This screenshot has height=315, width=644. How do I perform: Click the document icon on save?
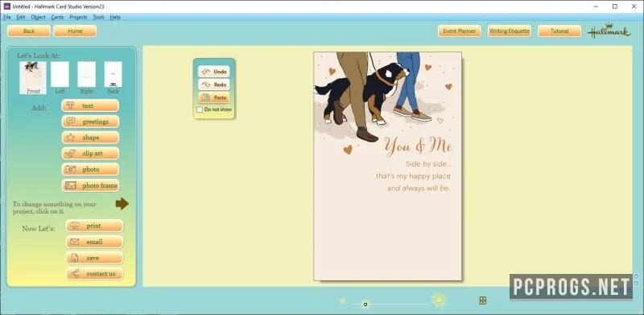74,258
